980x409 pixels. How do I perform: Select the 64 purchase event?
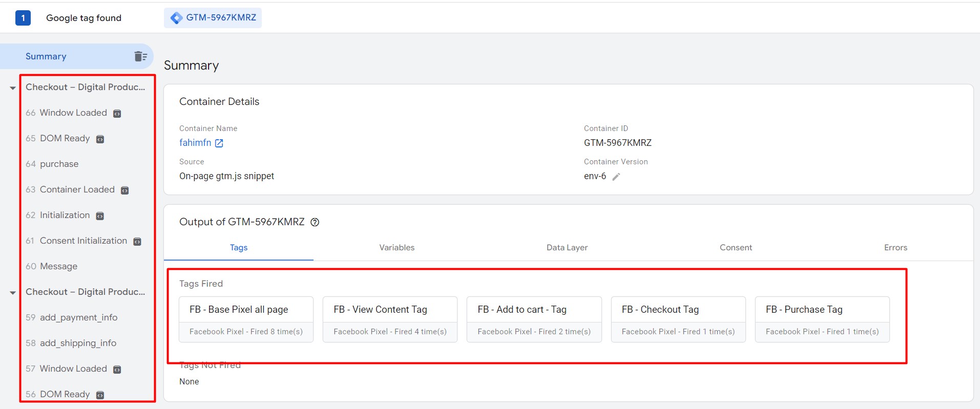click(52, 164)
